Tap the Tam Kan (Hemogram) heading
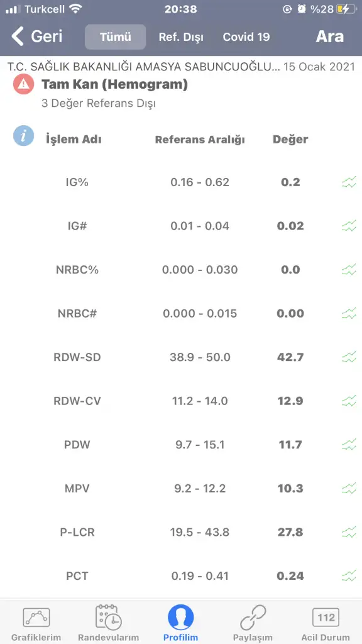This screenshot has width=362, height=644. [114, 84]
